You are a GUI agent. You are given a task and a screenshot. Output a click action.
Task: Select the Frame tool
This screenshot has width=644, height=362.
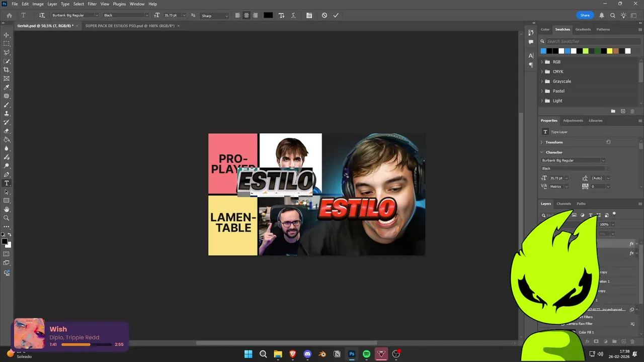point(7,78)
